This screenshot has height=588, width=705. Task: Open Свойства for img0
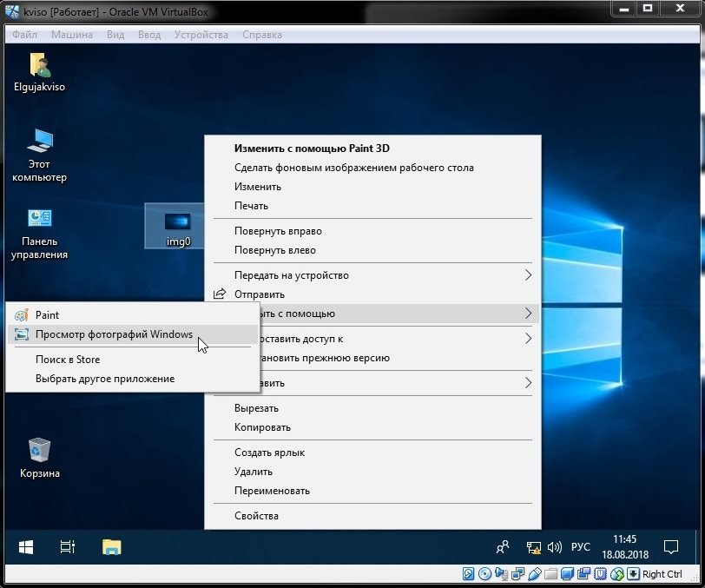point(372,516)
